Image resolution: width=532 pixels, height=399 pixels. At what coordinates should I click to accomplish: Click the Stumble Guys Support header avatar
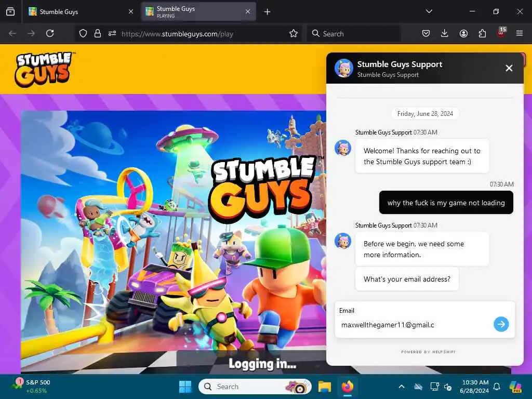click(344, 68)
